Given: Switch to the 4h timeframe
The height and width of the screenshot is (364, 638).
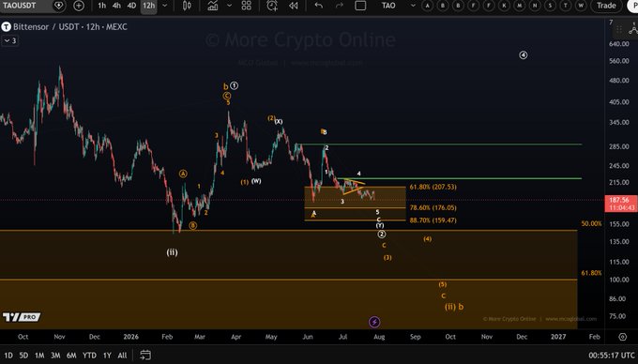Looking at the screenshot, I should point(116,6).
